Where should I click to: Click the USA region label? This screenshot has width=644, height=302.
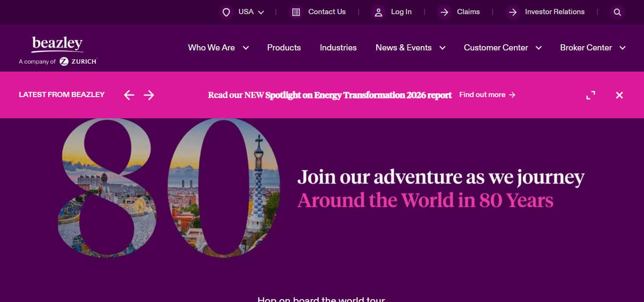246,12
